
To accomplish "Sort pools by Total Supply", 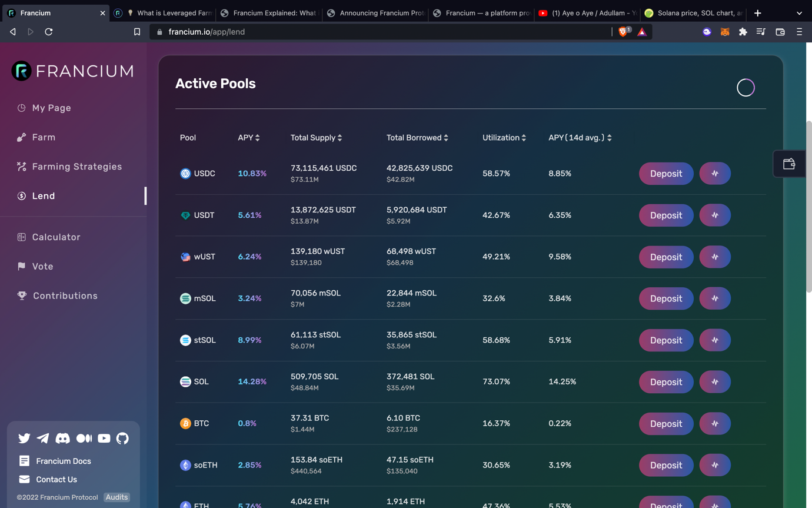I will (317, 138).
